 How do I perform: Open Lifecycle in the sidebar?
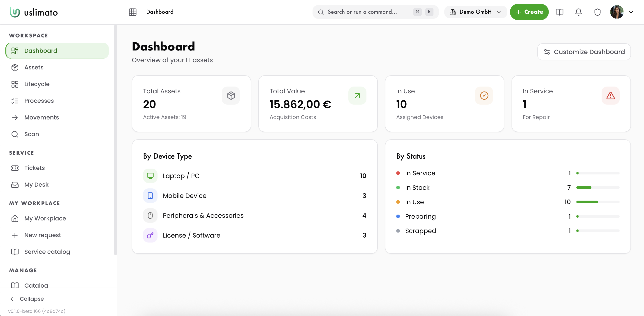57,84
